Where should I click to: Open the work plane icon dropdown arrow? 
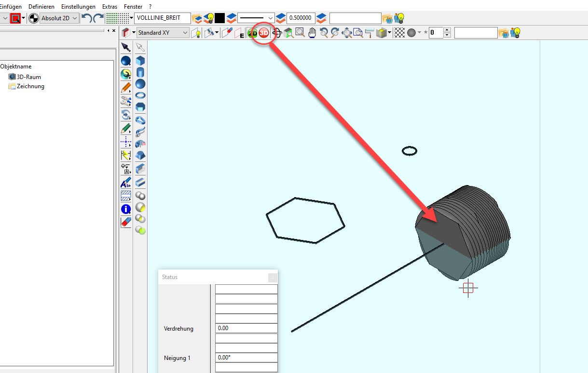(x=133, y=33)
